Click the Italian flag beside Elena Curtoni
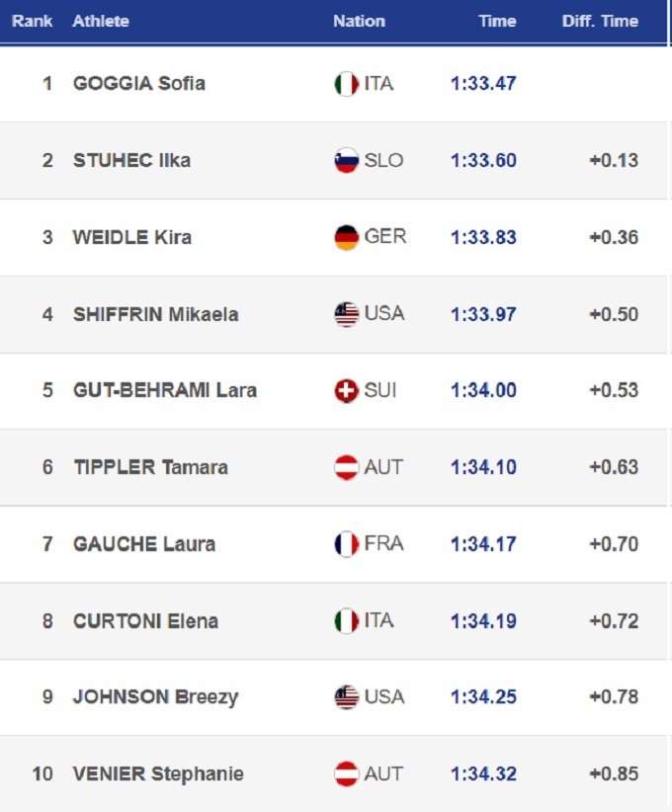 pos(346,620)
